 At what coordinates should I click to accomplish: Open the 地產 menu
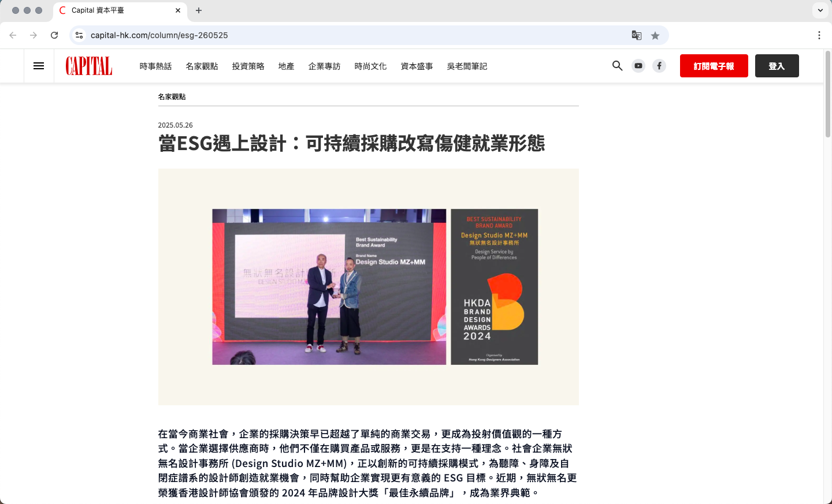tap(287, 66)
